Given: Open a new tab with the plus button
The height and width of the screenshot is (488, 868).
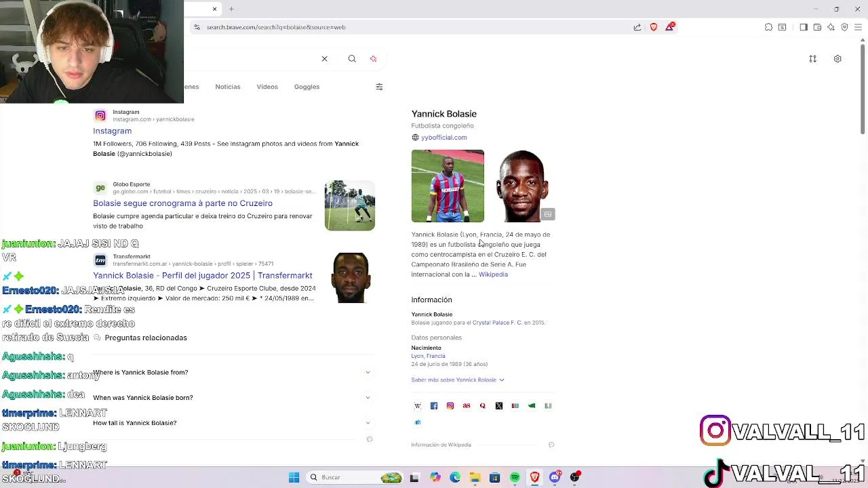Looking at the screenshot, I should pos(231,9).
